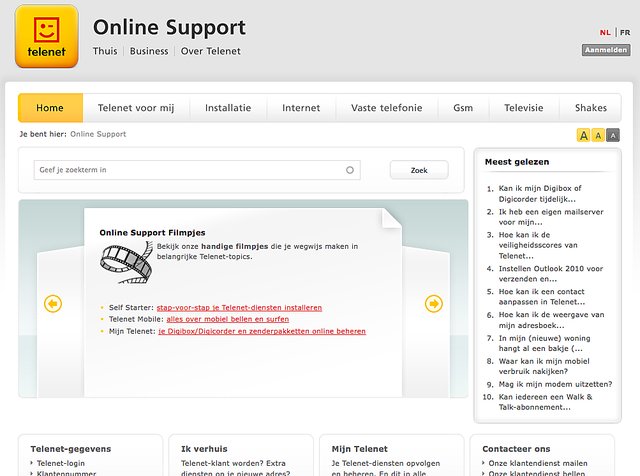Focus the 'Geef je zoekterm in' field
The image size is (640, 476).
(197, 170)
